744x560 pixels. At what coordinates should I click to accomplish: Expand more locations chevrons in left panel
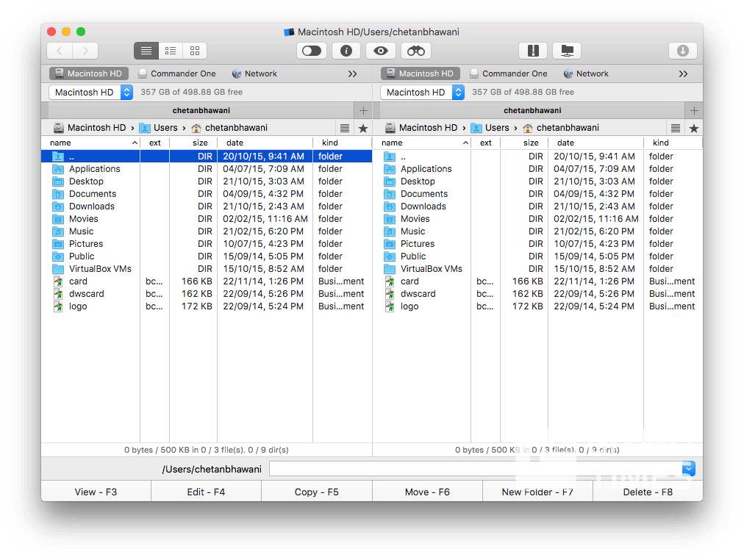pos(352,73)
